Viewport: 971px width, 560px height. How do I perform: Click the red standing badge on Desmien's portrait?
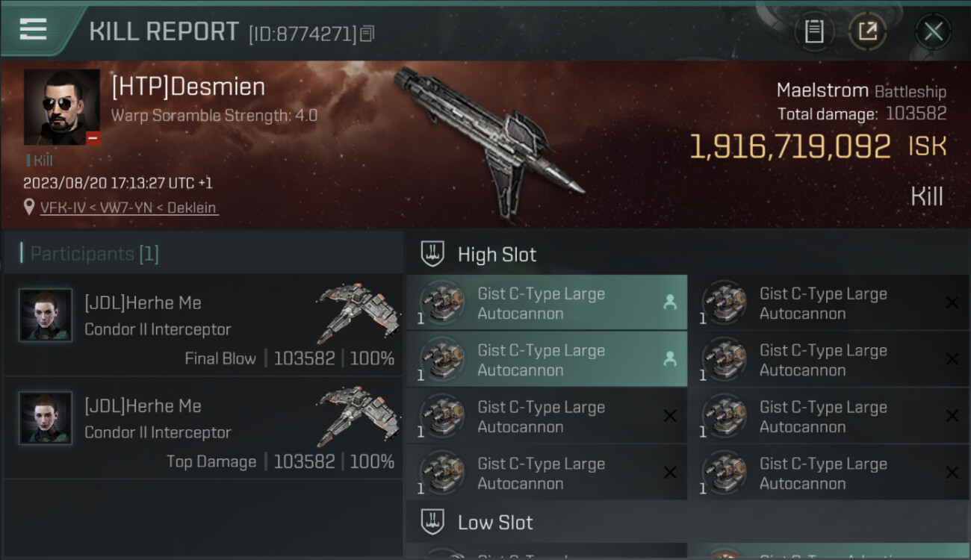tap(93, 138)
